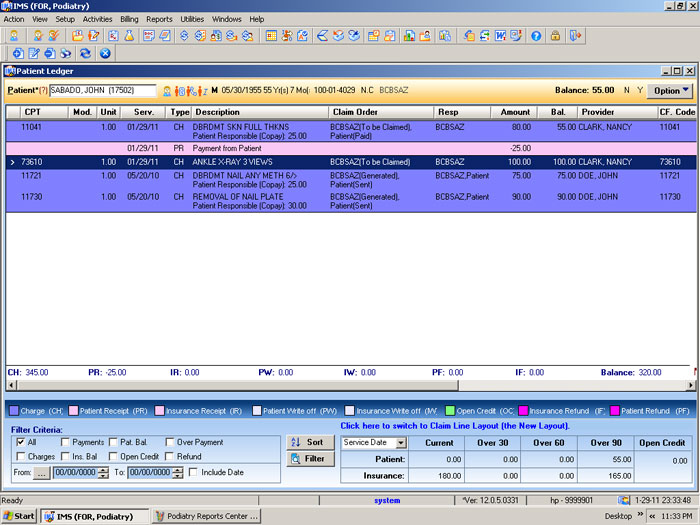This screenshot has width=700, height=525.
Task: Open the orange folder toolbar icon
Action: (78, 36)
